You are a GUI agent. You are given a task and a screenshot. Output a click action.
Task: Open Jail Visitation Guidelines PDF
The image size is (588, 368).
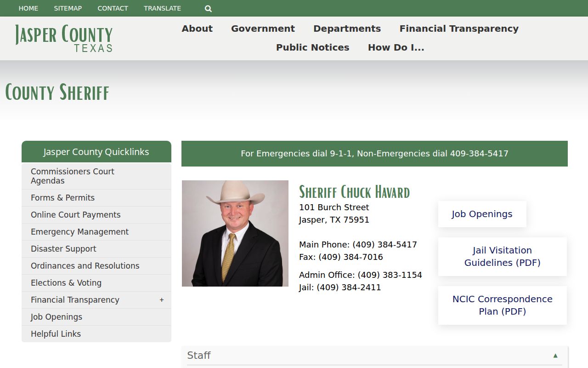502,257
